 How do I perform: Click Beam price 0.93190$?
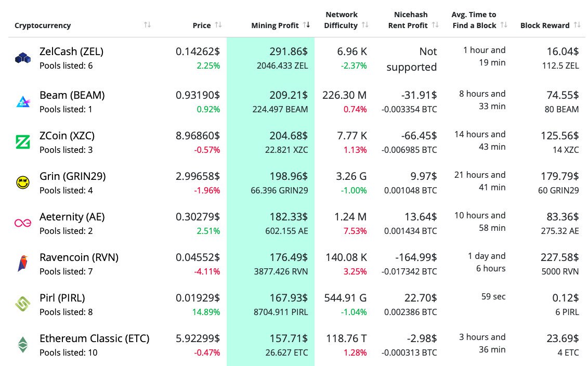point(198,95)
